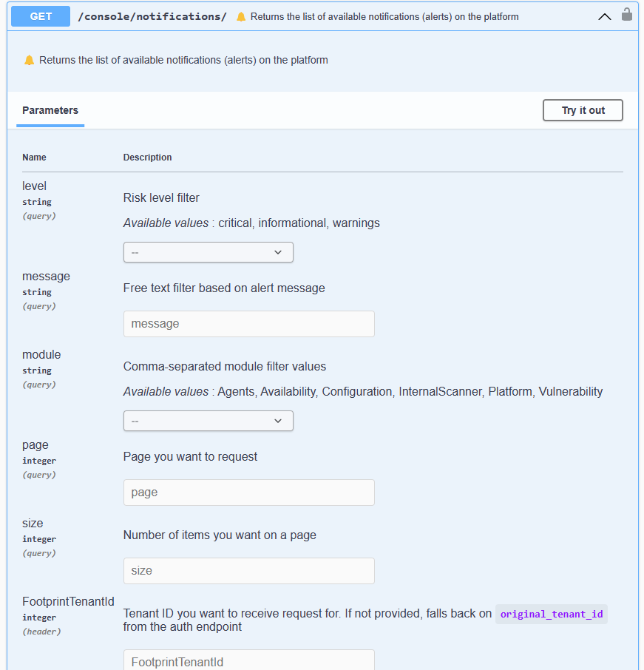Click the original_tenant_id code snippet
The height and width of the screenshot is (670, 644).
point(551,614)
